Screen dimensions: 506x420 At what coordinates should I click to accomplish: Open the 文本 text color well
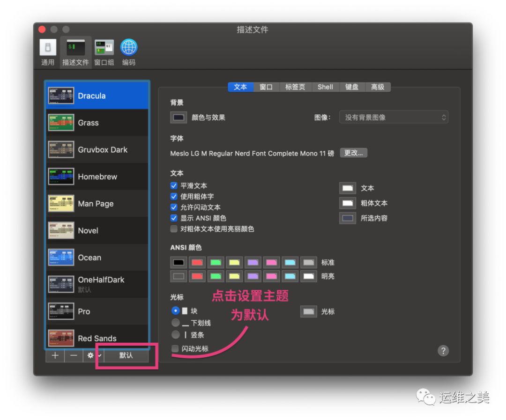click(x=348, y=188)
